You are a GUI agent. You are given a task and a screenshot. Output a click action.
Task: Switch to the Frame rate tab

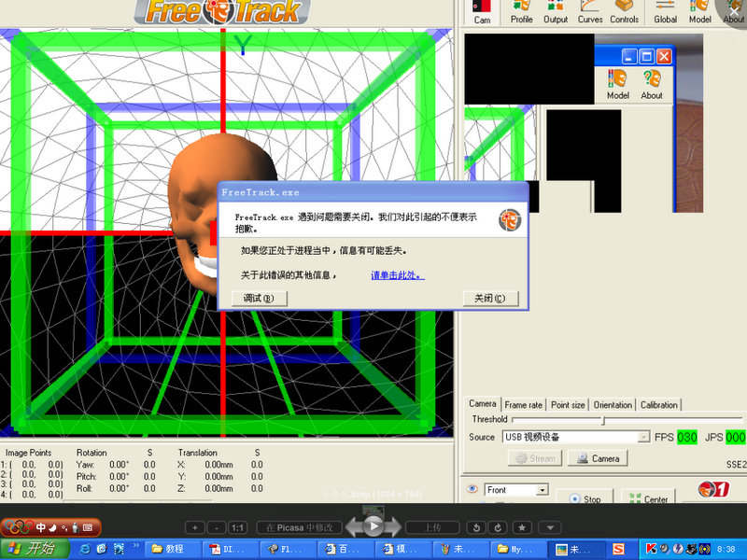(523, 405)
